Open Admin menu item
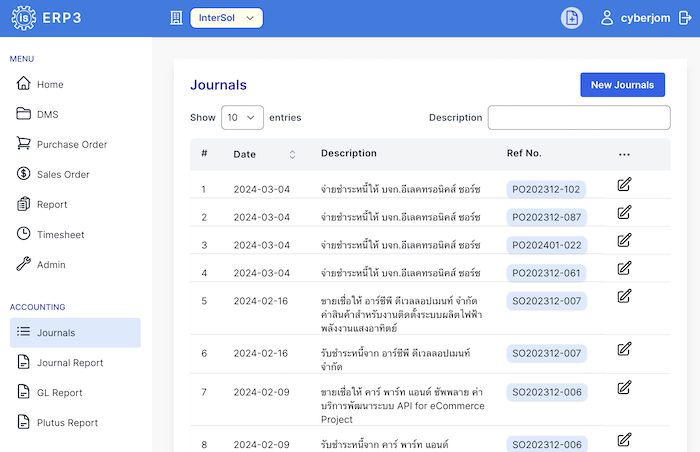Image resolution: width=700 pixels, height=452 pixels. pos(51,264)
